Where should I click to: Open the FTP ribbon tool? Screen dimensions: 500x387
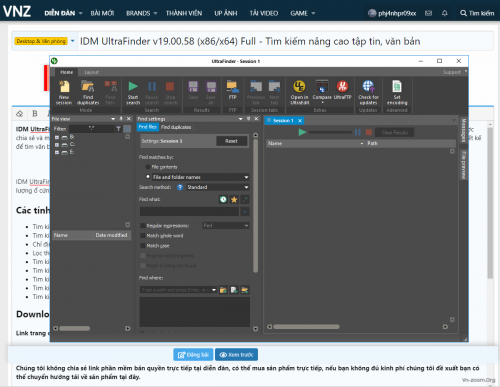point(233,90)
